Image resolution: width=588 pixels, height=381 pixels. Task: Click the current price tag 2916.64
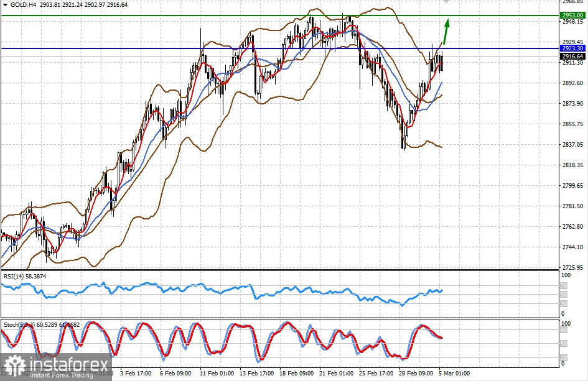pos(572,56)
